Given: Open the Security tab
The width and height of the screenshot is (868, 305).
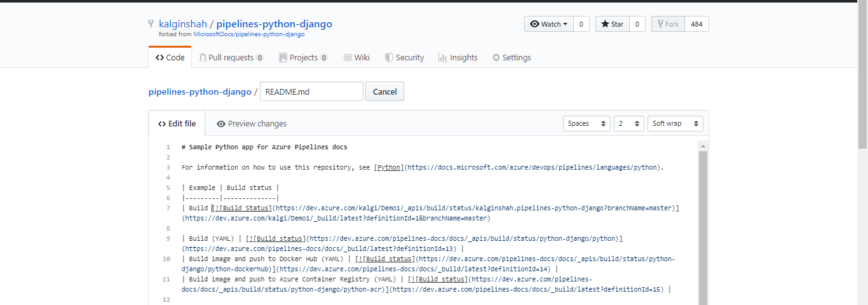Looking at the screenshot, I should point(404,57).
